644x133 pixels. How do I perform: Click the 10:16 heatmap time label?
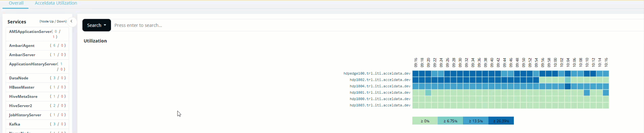[x=606, y=62]
